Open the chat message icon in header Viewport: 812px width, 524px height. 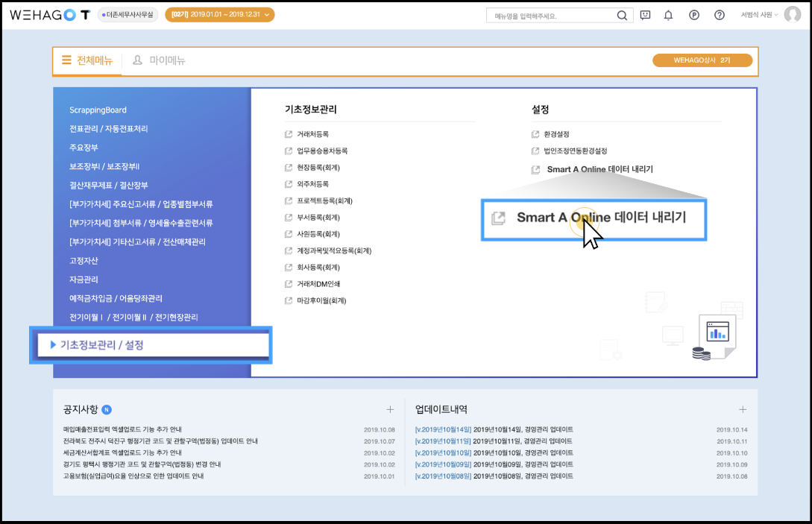tap(645, 16)
